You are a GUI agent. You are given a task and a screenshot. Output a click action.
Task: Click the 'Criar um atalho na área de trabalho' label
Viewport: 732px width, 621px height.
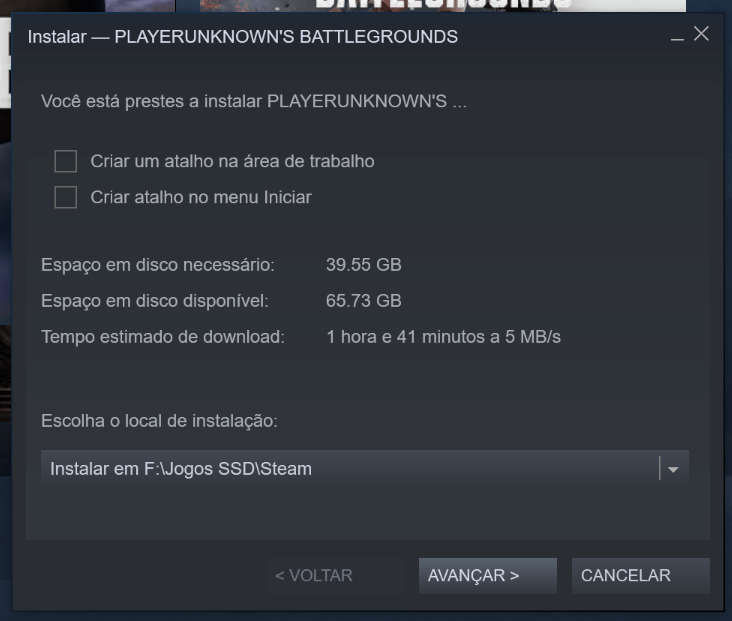pos(232,162)
